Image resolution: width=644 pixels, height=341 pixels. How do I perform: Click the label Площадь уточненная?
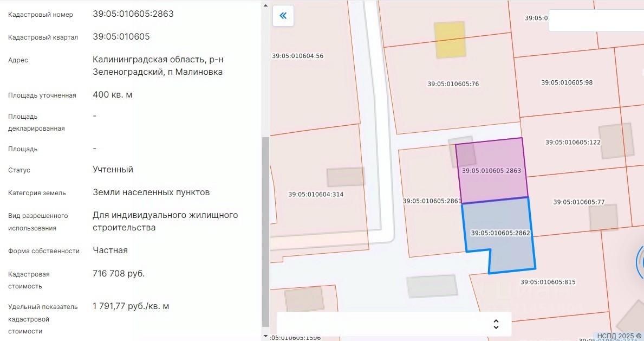click(42, 95)
